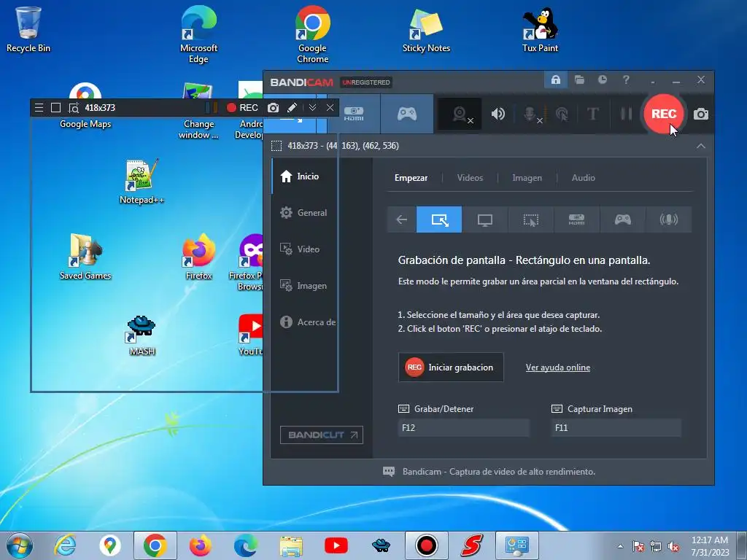Switch to the Empezar tab
Viewport: 747px width, 560px height.
point(411,178)
